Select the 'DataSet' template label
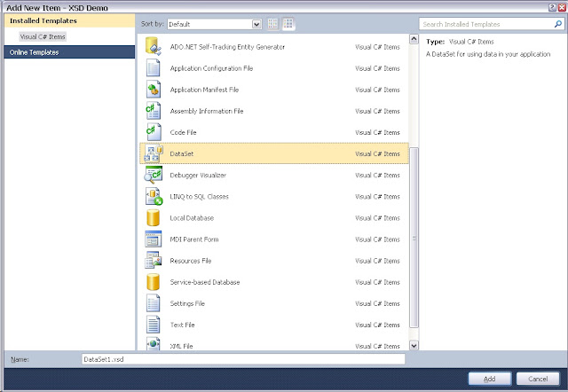The height and width of the screenshot is (392, 568). (x=181, y=153)
